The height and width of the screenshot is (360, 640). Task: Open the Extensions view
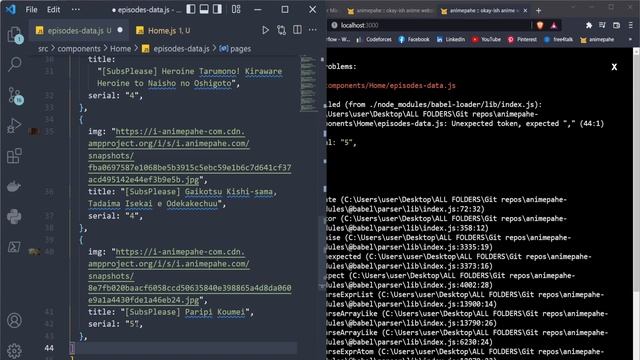(14, 156)
